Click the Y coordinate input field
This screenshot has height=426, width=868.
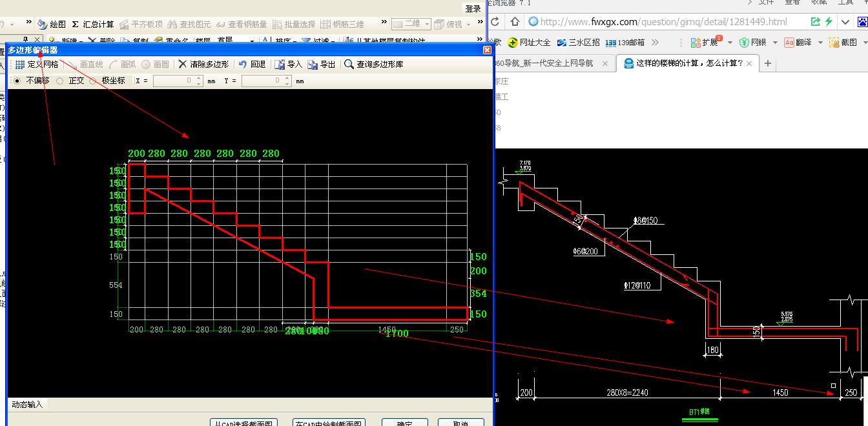263,81
